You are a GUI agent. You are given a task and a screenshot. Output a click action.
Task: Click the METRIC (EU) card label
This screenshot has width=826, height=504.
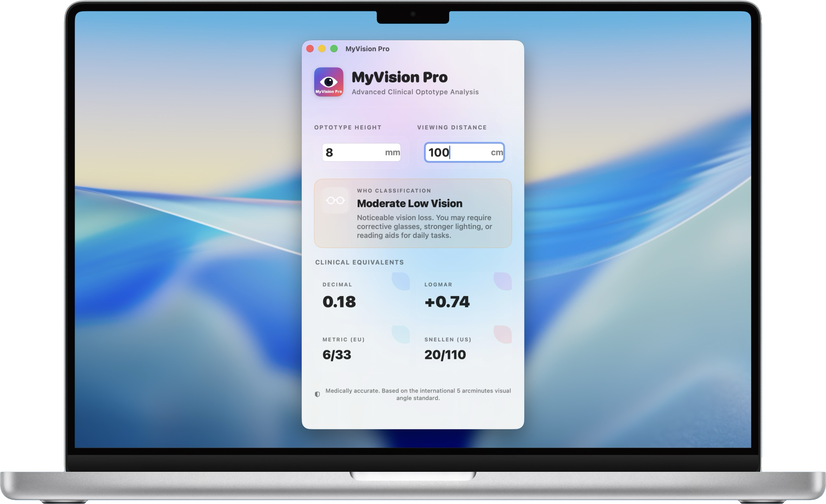(x=343, y=340)
